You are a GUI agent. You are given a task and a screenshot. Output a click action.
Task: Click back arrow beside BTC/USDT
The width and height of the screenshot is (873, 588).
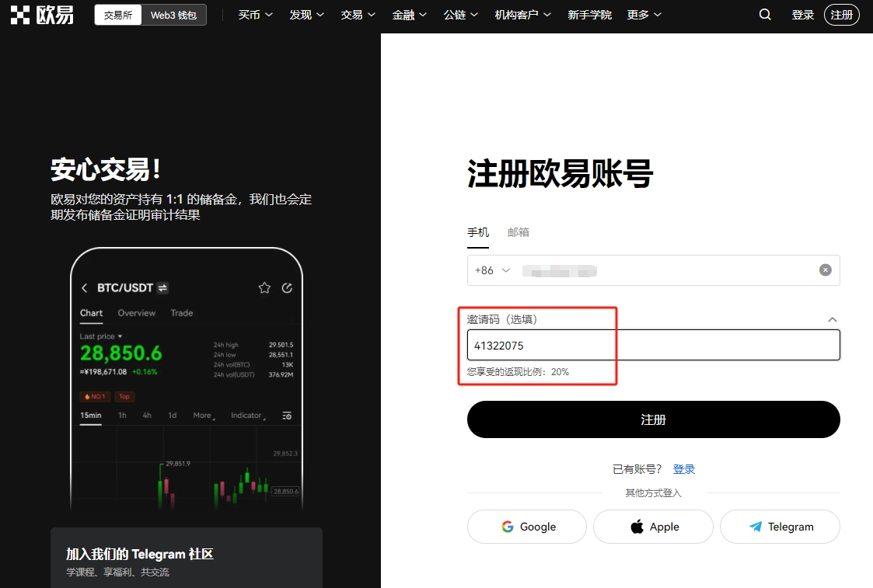(x=85, y=287)
